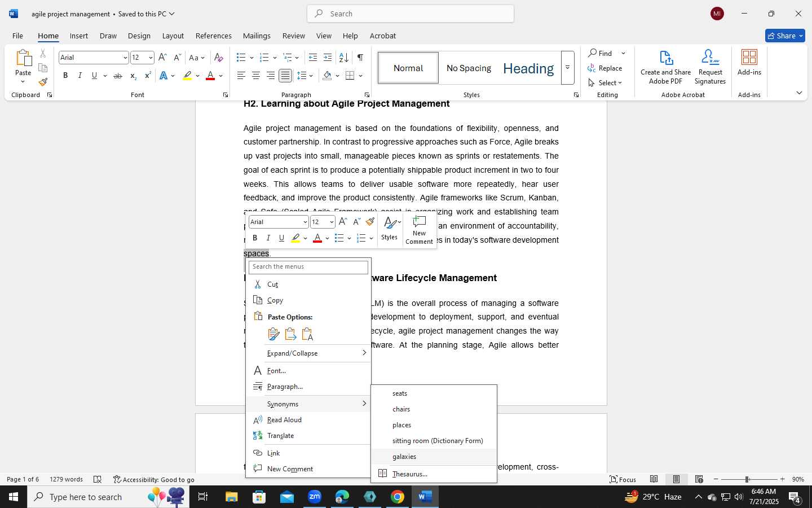
Task: Open the mini toolbar font name dropdown
Action: 305,222
